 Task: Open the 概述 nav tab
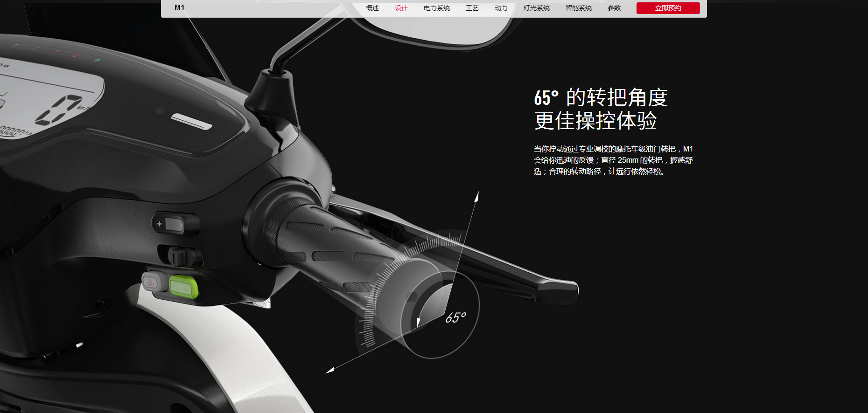pyautogui.click(x=372, y=8)
